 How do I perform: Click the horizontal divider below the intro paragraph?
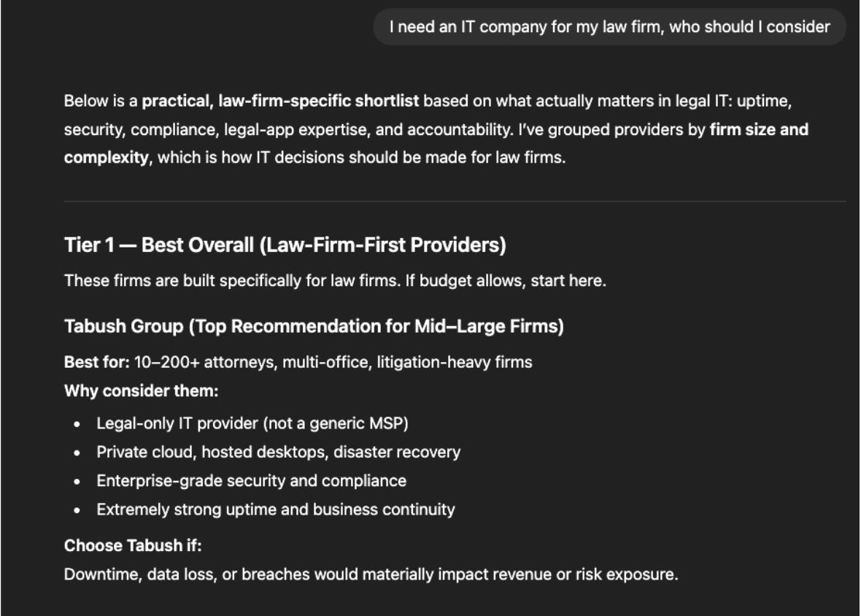tap(455, 201)
